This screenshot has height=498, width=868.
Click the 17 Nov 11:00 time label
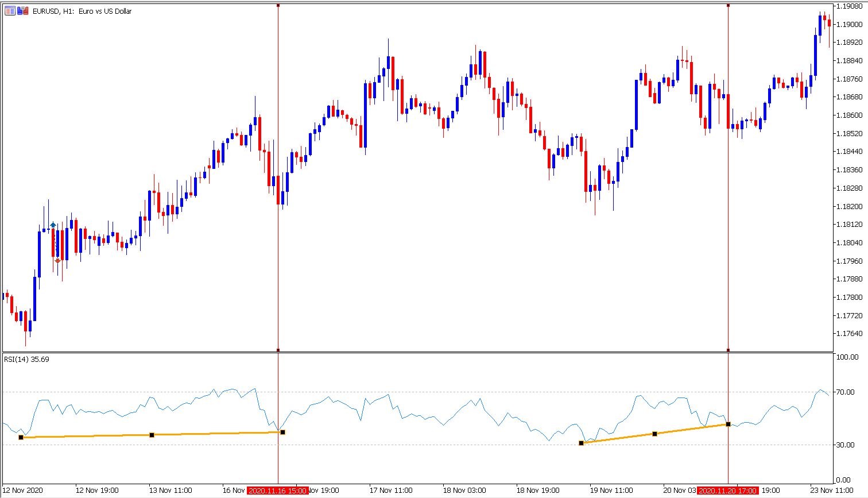[x=391, y=491]
